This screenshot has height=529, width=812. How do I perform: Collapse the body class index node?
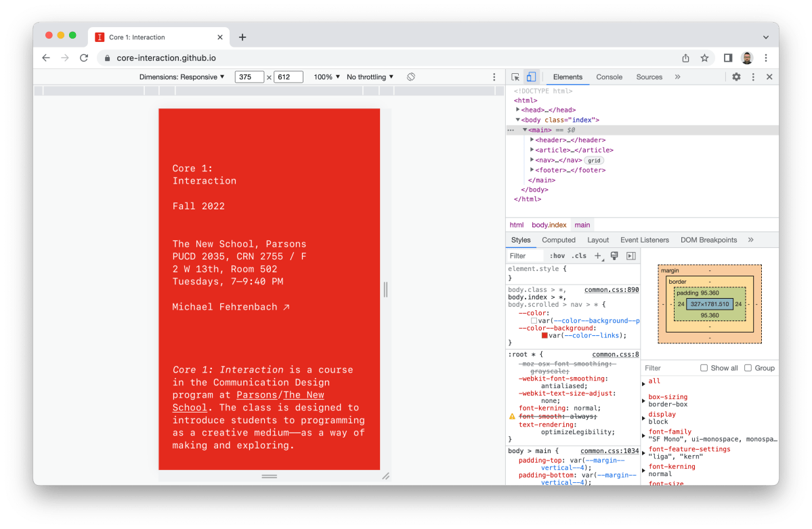coord(517,120)
